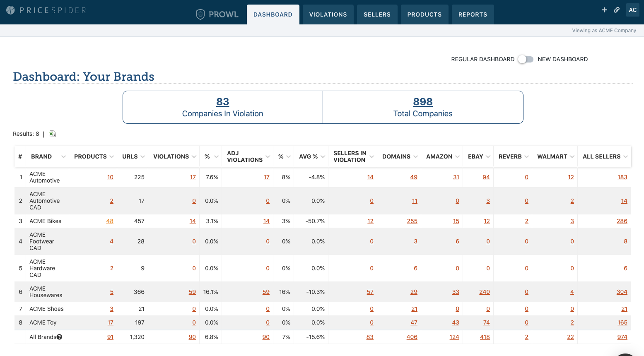Viewport: 644px width, 356px height.
Task: Open the help icon next to All Brands
Action: [59, 337]
